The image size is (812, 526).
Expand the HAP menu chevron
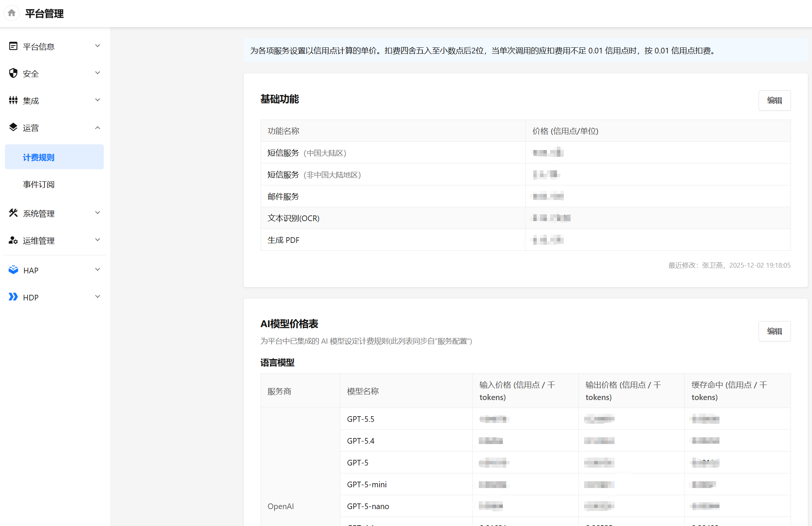pyautogui.click(x=97, y=270)
